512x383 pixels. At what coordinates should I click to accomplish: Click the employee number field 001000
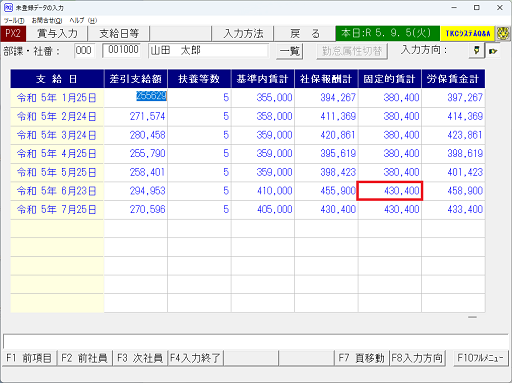(122, 50)
